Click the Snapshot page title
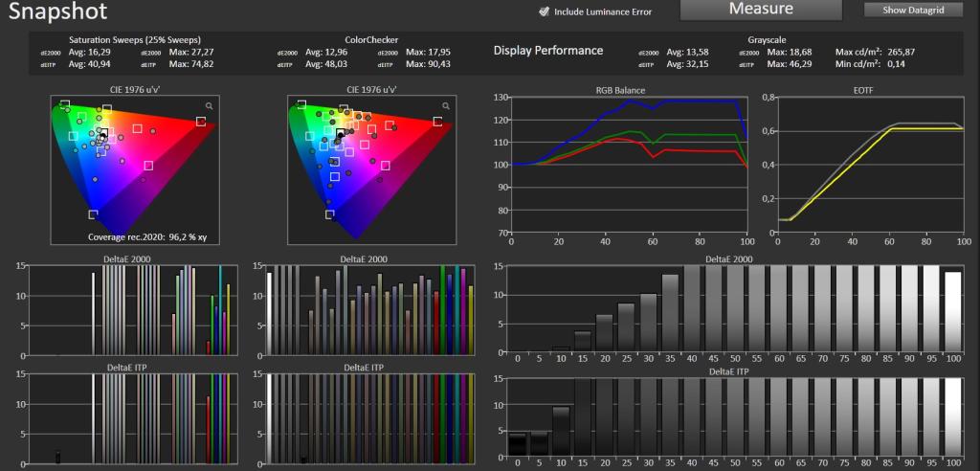 click(58, 11)
